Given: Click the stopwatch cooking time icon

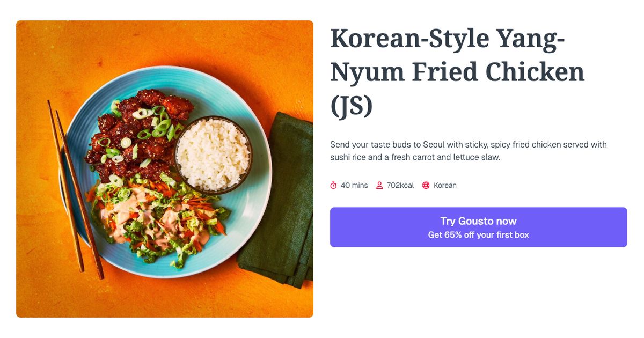Looking at the screenshot, I should [334, 185].
